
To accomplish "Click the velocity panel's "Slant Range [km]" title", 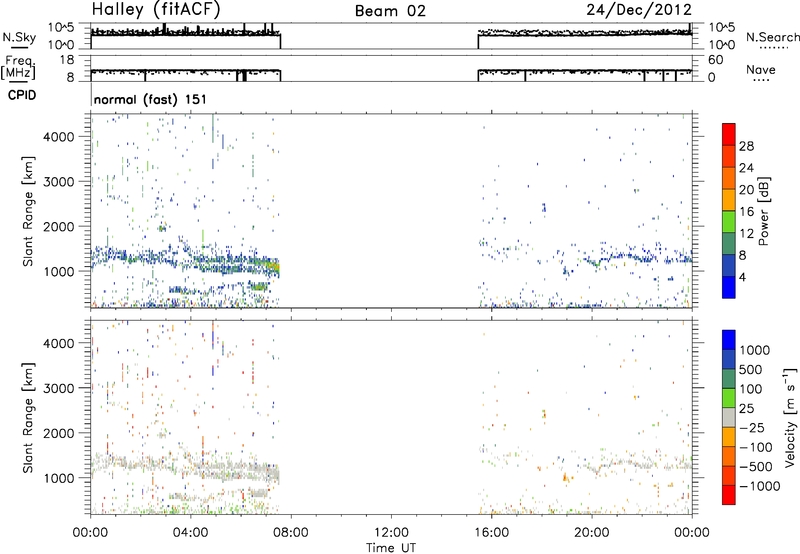I will 28,418.
